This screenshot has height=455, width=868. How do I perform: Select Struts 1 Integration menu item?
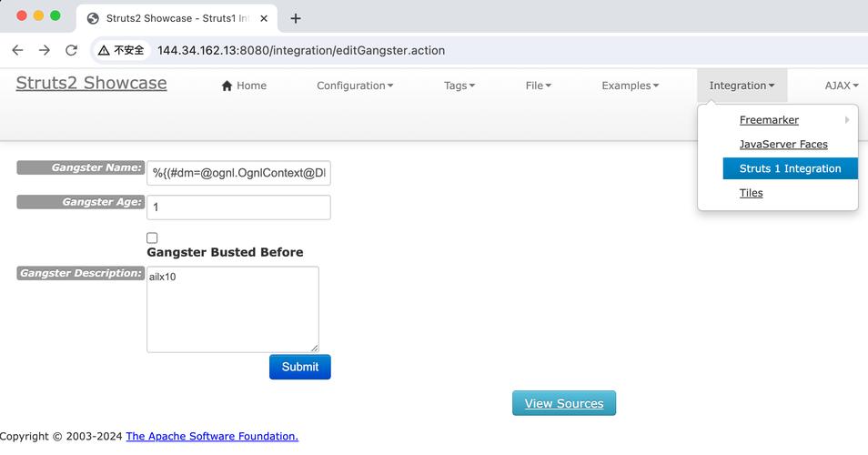click(790, 168)
